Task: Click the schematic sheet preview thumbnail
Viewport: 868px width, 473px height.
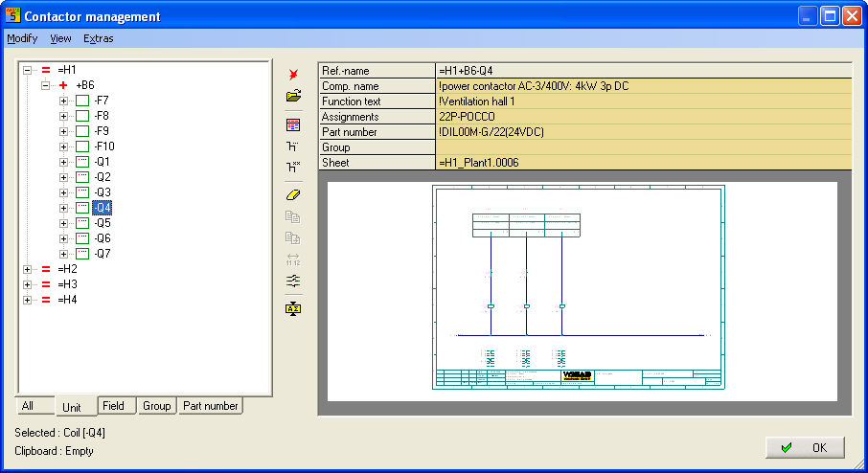Action: coord(578,287)
